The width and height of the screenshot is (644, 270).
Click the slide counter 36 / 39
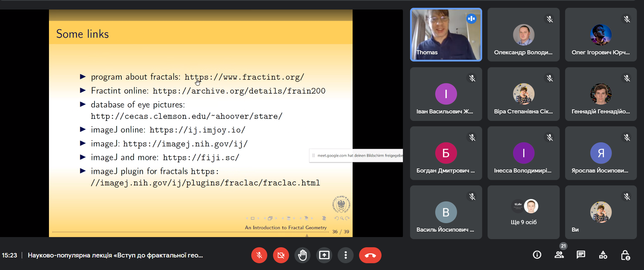click(340, 232)
